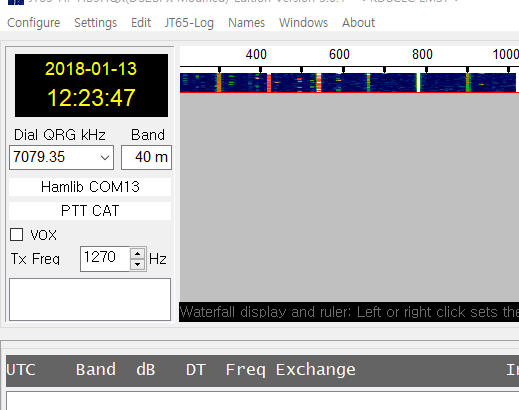The image size is (519, 410).
Task: Click the Band column header in decode list
Action: [x=96, y=370]
